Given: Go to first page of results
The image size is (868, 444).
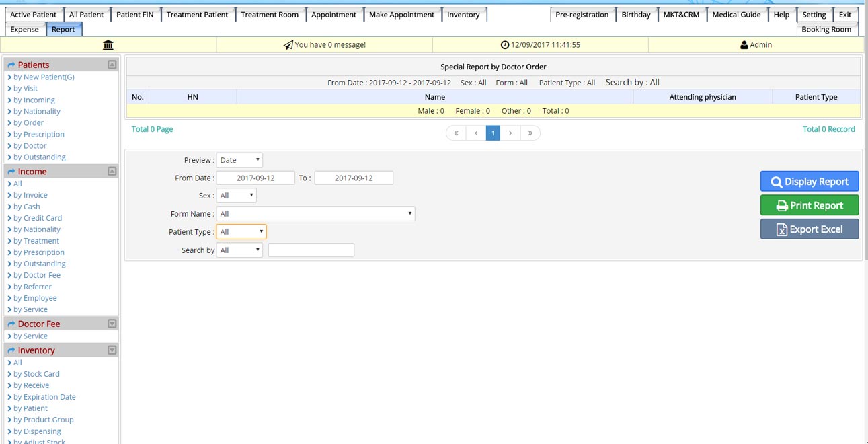Looking at the screenshot, I should (456, 133).
